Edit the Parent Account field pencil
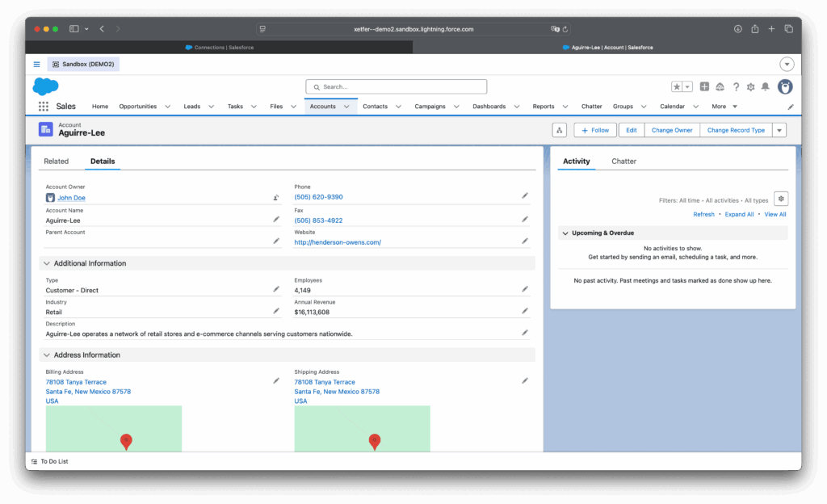This screenshot has height=504, width=827. [x=276, y=241]
